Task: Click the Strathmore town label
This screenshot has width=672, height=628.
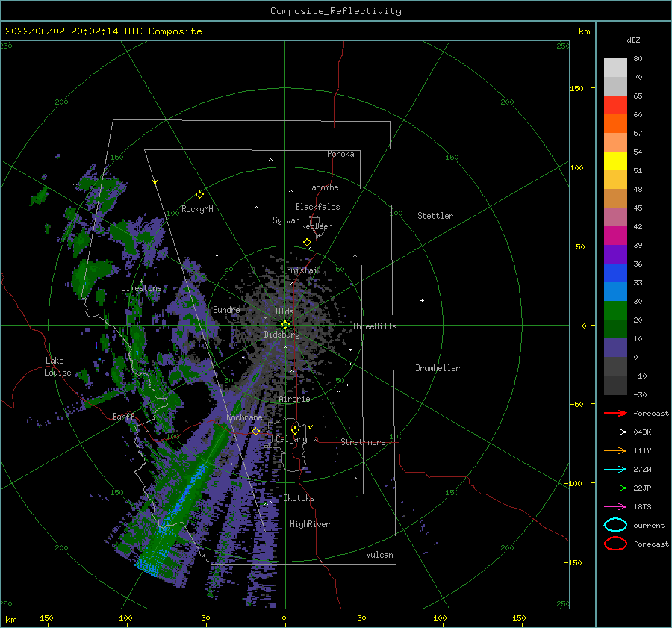Action: coord(363,442)
